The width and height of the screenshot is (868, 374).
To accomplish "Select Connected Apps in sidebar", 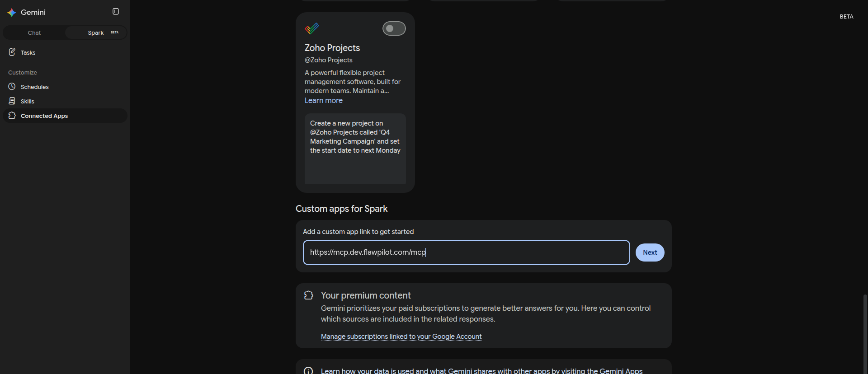I will [x=65, y=116].
